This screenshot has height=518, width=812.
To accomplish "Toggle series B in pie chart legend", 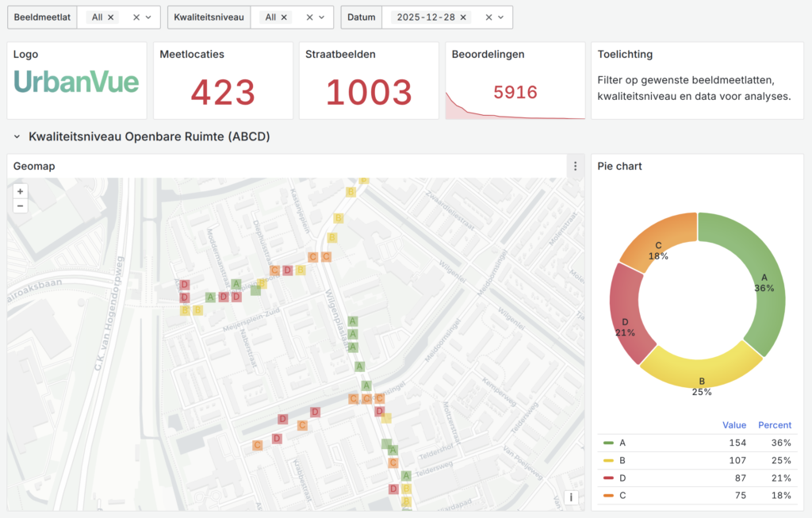I will pos(622,460).
